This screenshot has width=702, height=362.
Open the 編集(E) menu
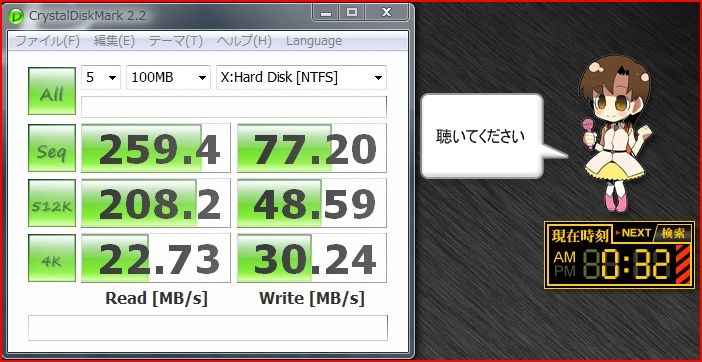point(114,41)
